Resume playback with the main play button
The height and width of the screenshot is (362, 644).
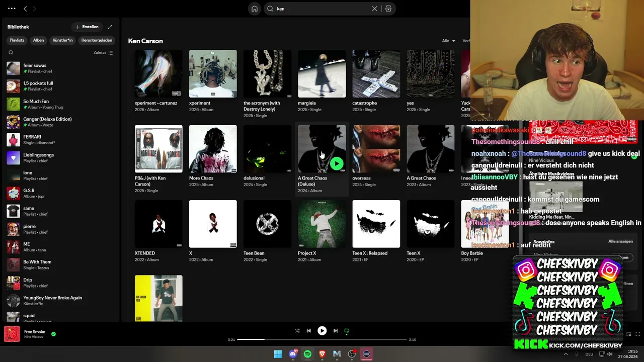click(322, 331)
